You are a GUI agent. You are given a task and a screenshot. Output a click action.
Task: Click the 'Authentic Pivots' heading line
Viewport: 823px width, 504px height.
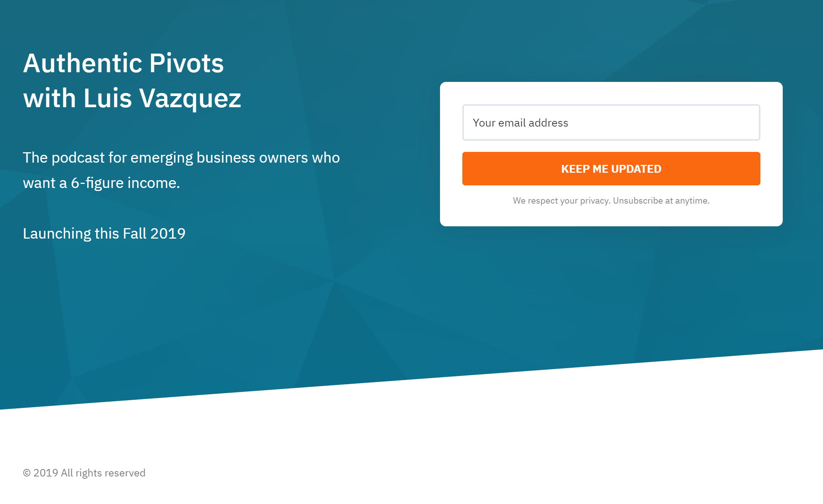(x=123, y=63)
